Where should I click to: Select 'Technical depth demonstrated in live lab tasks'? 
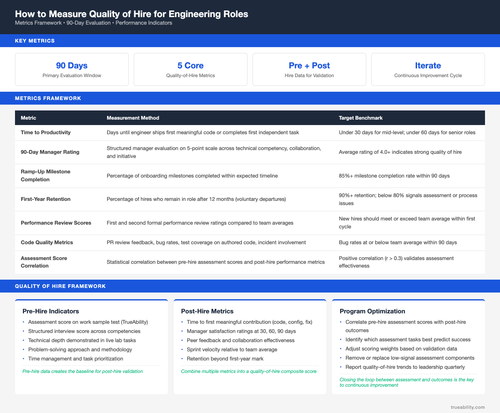pyautogui.click(x=82, y=340)
